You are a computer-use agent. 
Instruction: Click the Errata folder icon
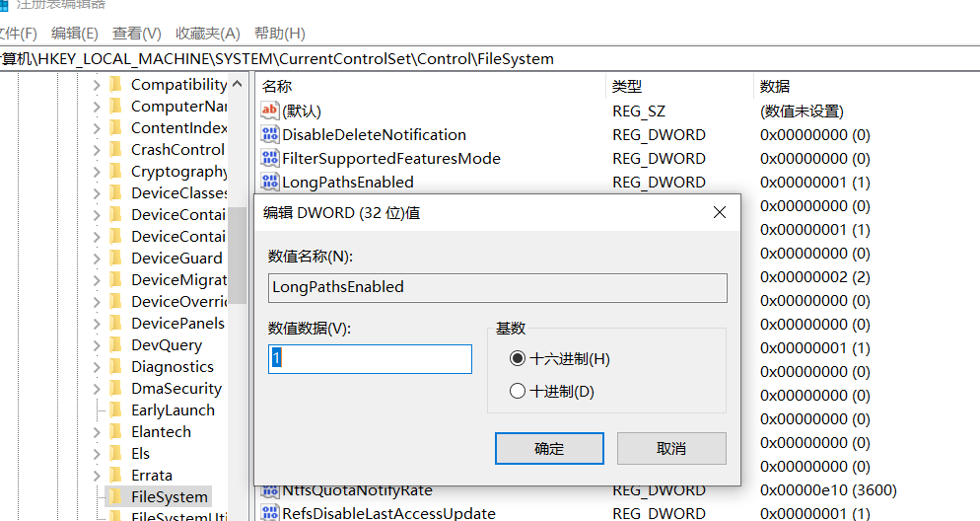(115, 475)
